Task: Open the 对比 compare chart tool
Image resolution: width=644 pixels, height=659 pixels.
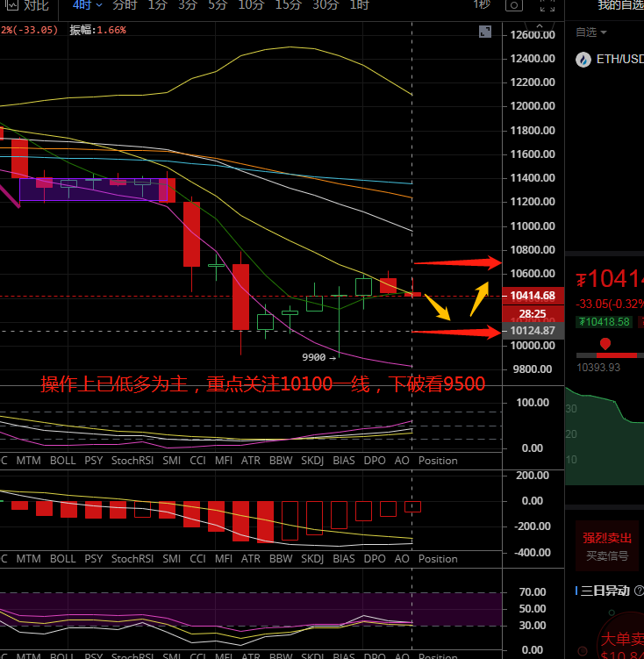Action: coord(27,5)
